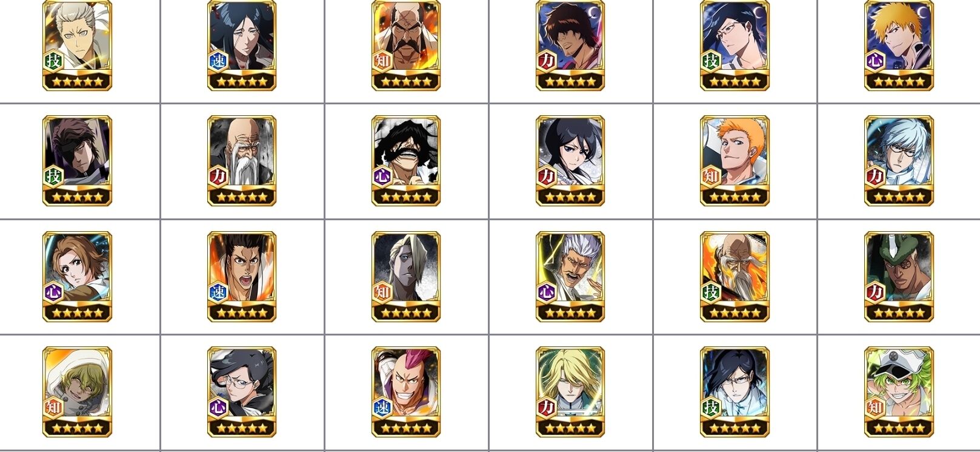Choose the gray-haired old man with lightning
Viewport: 980px width, 452px height.
570,276
